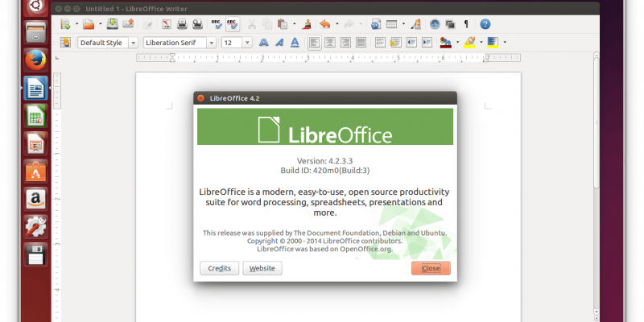Image resolution: width=644 pixels, height=322 pixels.
Task: Apply underline formatting
Action: (x=295, y=43)
